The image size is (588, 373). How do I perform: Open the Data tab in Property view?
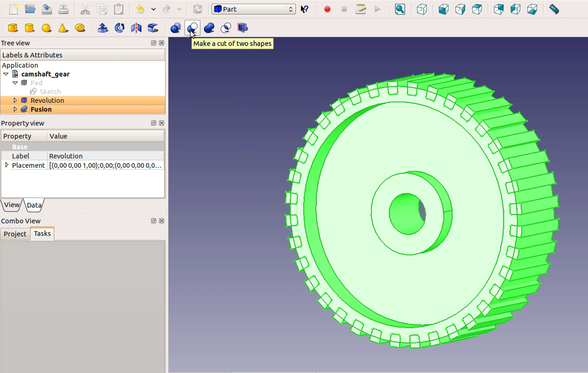34,205
